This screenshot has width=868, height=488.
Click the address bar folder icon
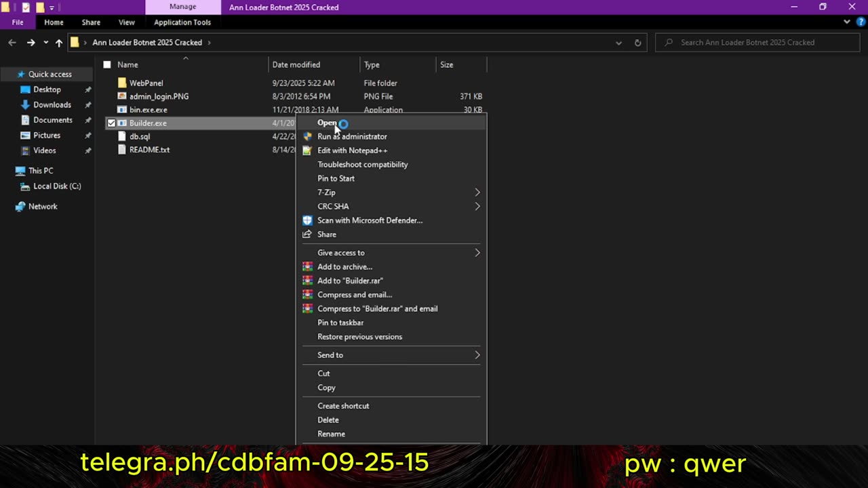click(75, 43)
